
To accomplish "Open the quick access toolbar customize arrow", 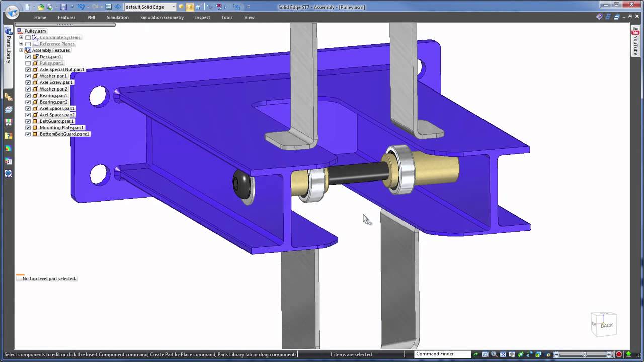I will coord(248,7).
